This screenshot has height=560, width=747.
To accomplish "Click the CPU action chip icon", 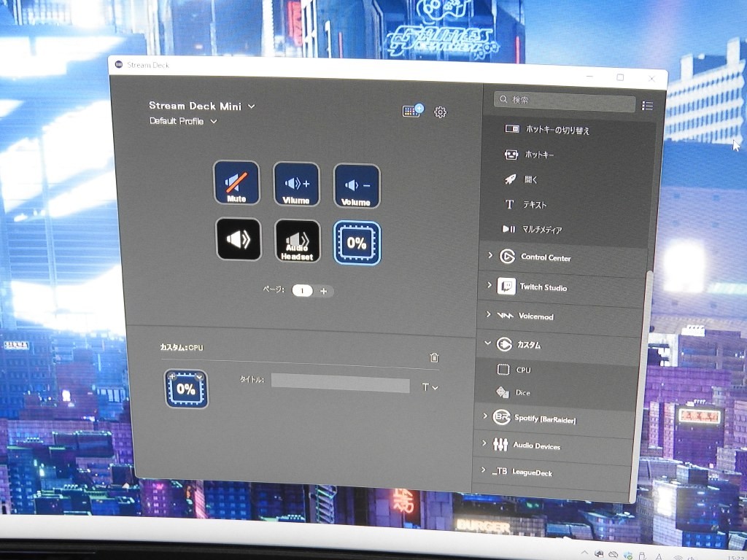I will [x=503, y=369].
